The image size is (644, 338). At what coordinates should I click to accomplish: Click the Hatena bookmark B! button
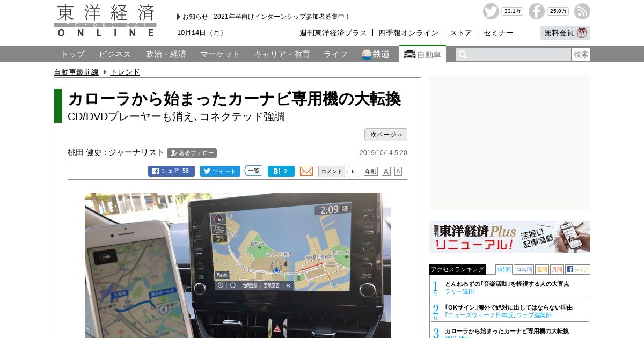(281, 171)
